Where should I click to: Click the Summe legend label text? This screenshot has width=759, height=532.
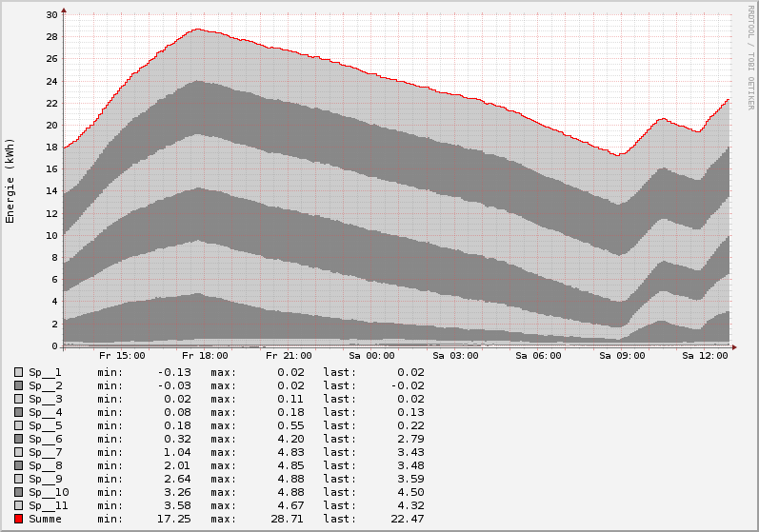(x=45, y=519)
